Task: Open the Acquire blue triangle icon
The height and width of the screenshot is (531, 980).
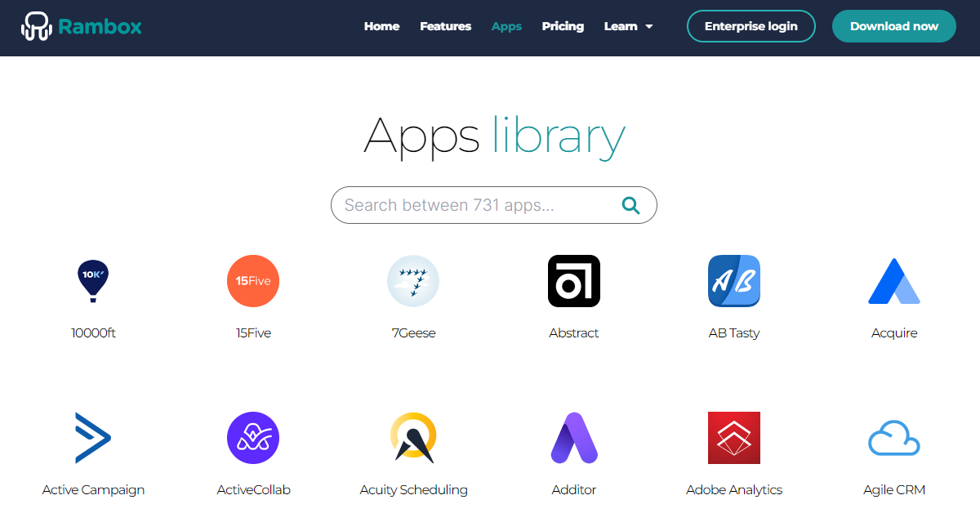Action: [894, 281]
